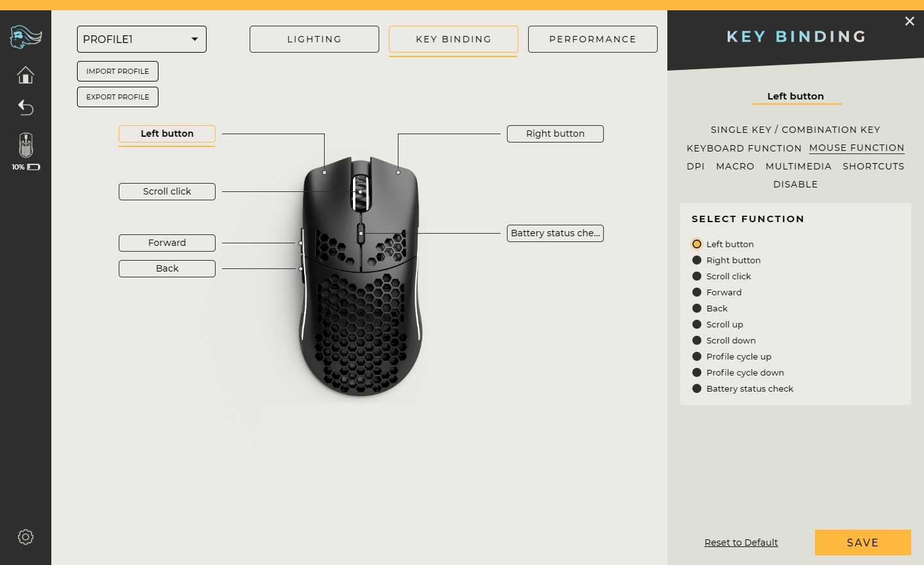Open the PROFILE1 dropdown
Viewport: 924px width, 565px height.
[142, 39]
